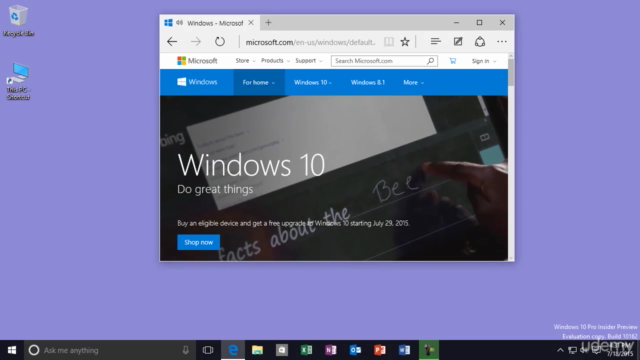
Task: Expand the More nav menu
Action: (413, 82)
